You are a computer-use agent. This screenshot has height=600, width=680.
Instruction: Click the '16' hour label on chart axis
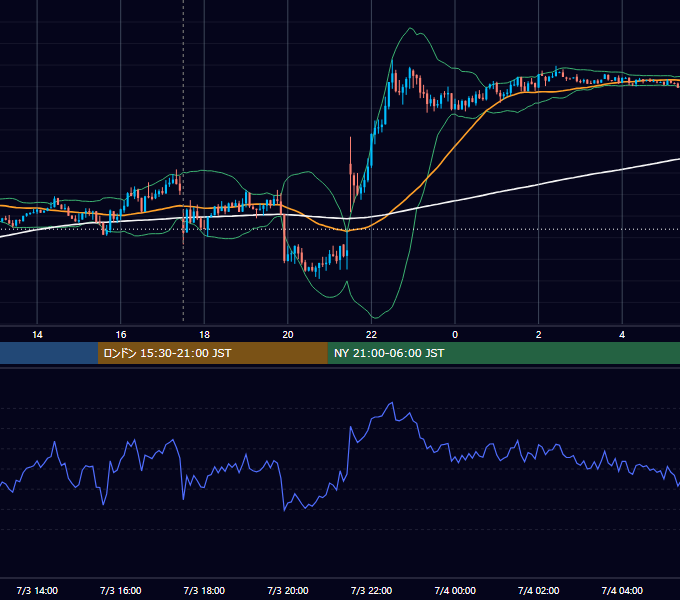[121, 335]
